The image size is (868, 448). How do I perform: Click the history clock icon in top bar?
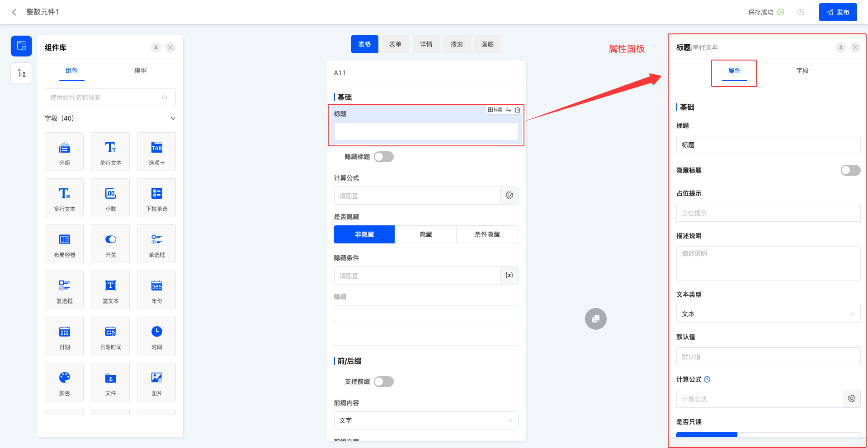pyautogui.click(x=801, y=12)
